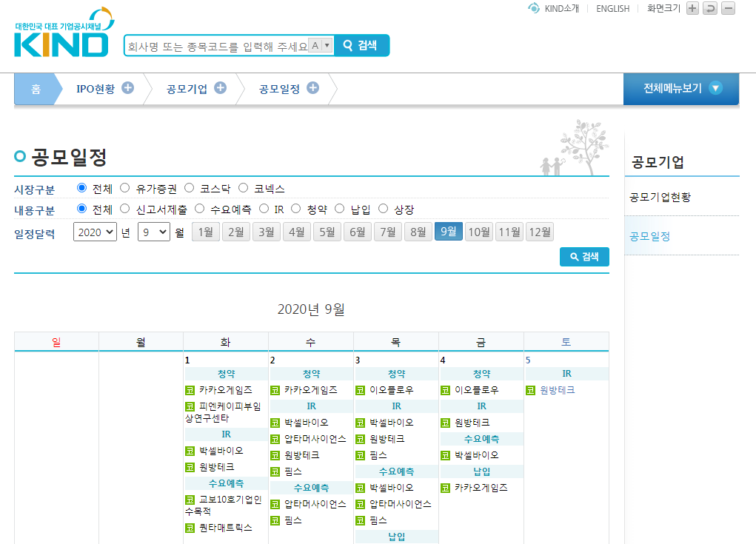Select 10월 month button
Viewport: 756px width, 544px height.
(479, 232)
